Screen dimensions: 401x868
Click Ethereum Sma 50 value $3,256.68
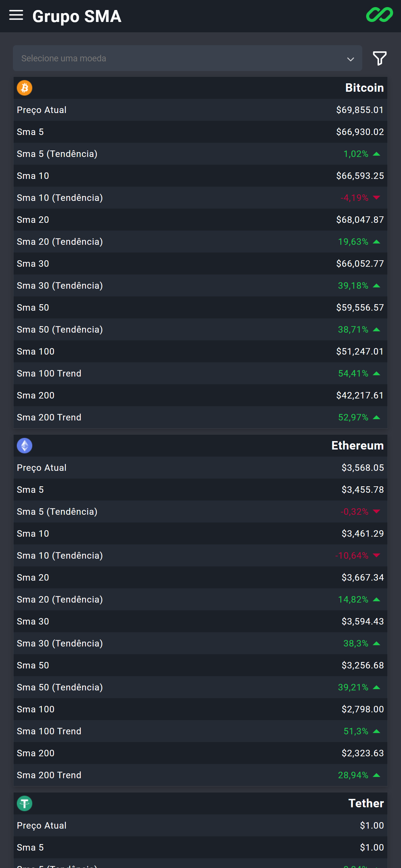pos(363,666)
